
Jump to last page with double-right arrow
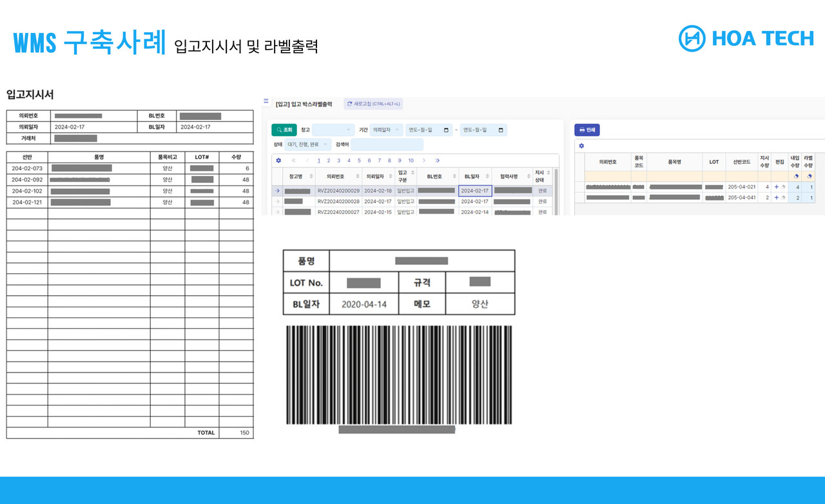(x=438, y=160)
